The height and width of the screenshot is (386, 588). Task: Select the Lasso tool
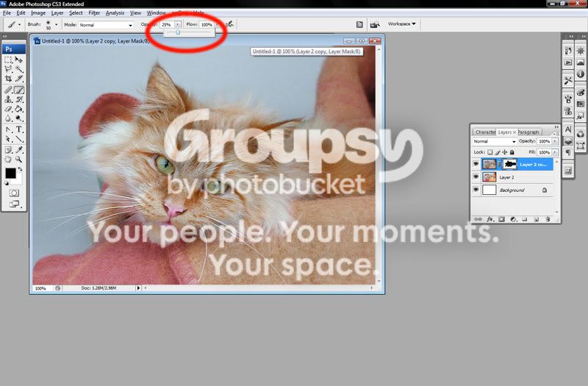8,69
